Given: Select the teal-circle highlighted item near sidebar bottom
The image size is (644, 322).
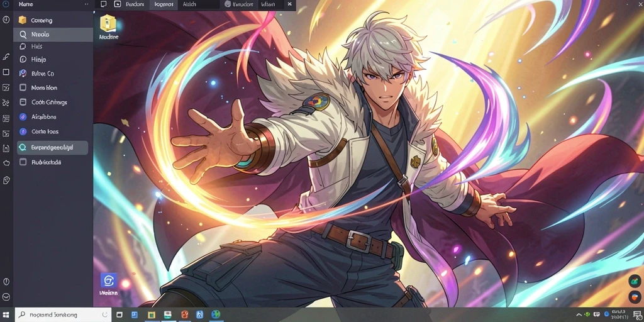Looking at the screenshot, I should (x=53, y=147).
